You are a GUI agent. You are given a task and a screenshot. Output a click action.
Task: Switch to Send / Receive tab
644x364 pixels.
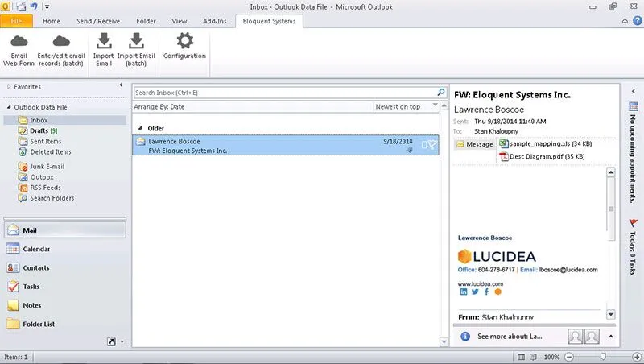tap(98, 21)
